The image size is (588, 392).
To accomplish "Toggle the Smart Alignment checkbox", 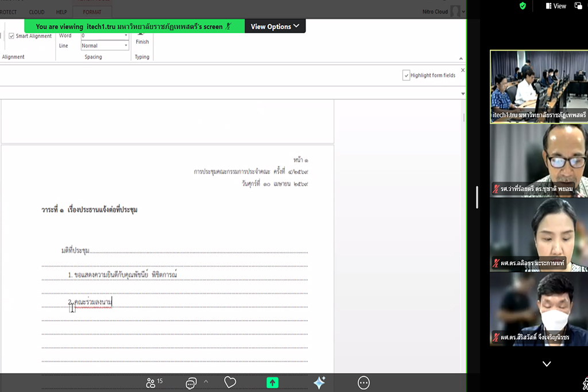I will (x=11, y=36).
